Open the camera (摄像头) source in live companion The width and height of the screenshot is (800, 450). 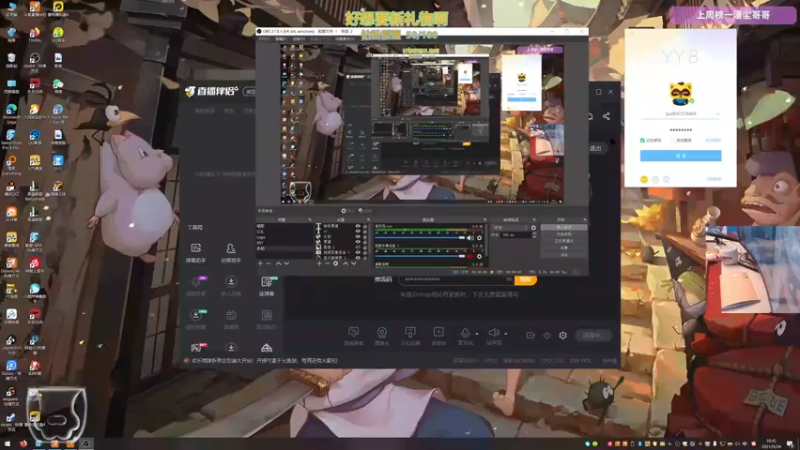point(382,336)
